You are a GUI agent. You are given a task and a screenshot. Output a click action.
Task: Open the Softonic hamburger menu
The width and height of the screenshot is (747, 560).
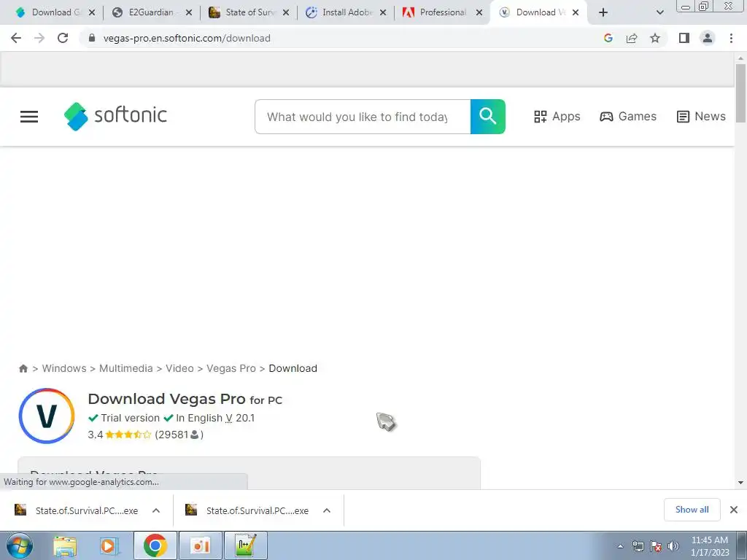tap(29, 117)
